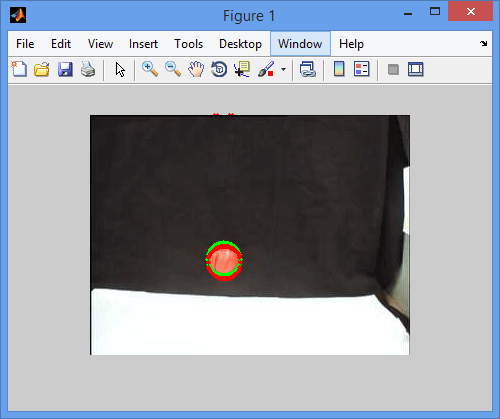Open the Insert menu
This screenshot has width=500, height=419.
point(143,44)
